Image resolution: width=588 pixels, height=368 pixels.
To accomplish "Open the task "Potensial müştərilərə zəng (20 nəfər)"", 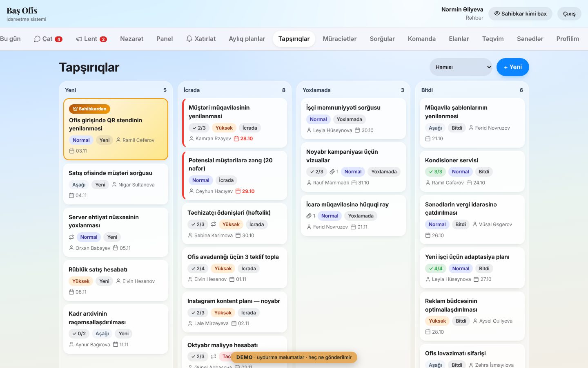I will pyautogui.click(x=235, y=175).
